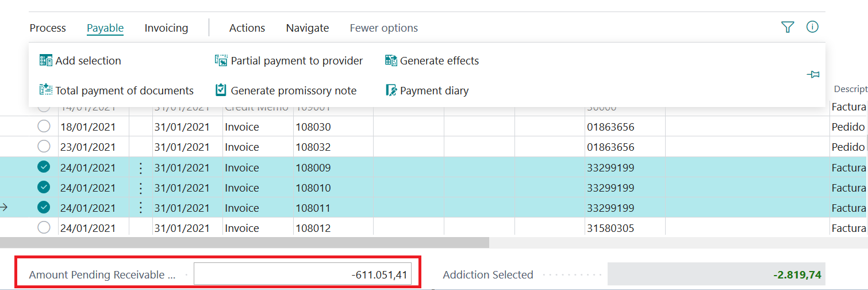This screenshot has width=868, height=290.
Task: Select the row for invoice 108030
Action: tap(44, 126)
